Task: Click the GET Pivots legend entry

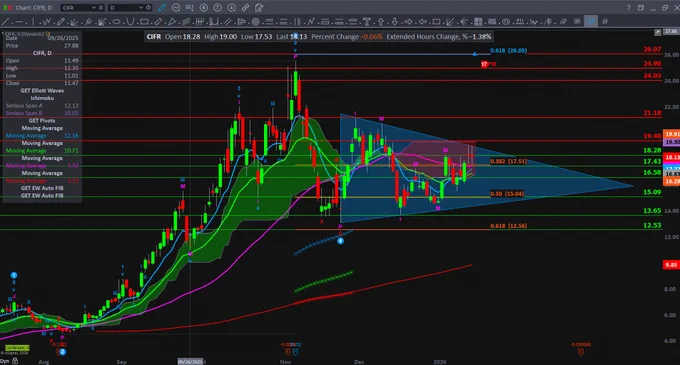Action: coord(42,121)
